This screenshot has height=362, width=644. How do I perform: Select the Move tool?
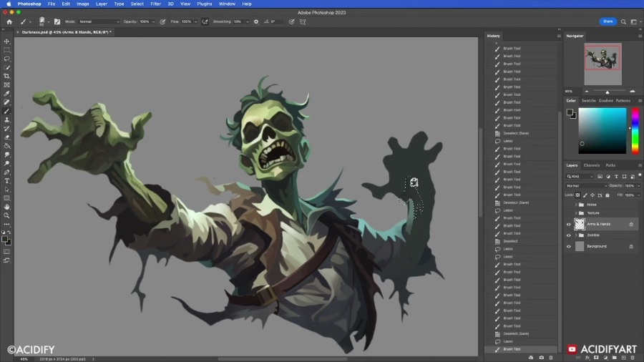[6, 41]
